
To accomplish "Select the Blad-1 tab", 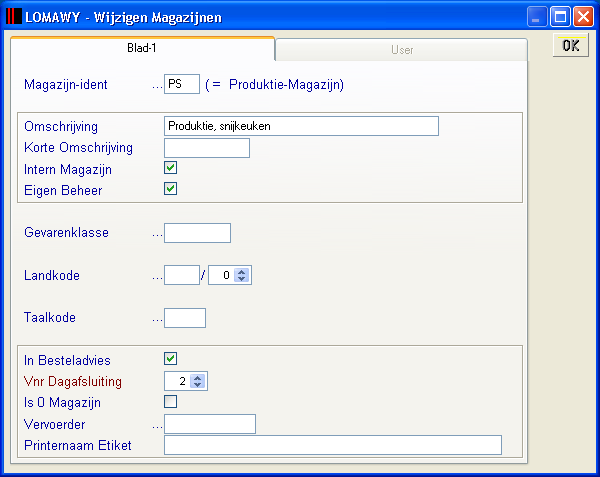I will click(142, 48).
